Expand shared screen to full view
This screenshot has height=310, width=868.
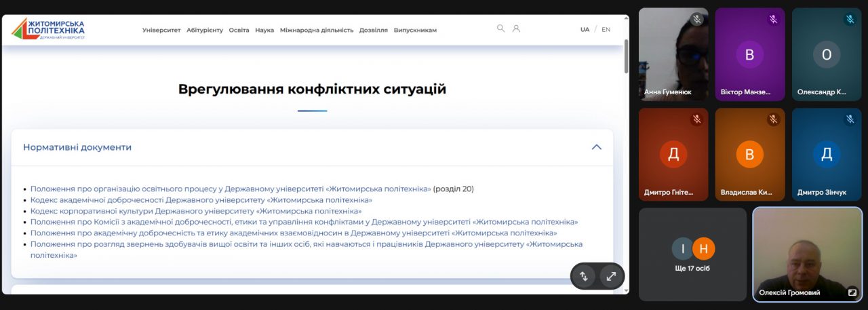pyautogui.click(x=611, y=276)
